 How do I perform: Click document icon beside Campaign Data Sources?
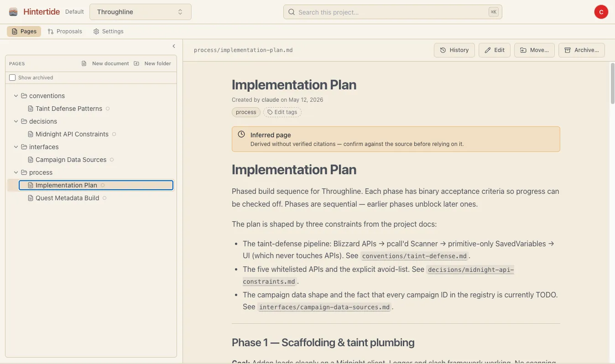pos(31,160)
